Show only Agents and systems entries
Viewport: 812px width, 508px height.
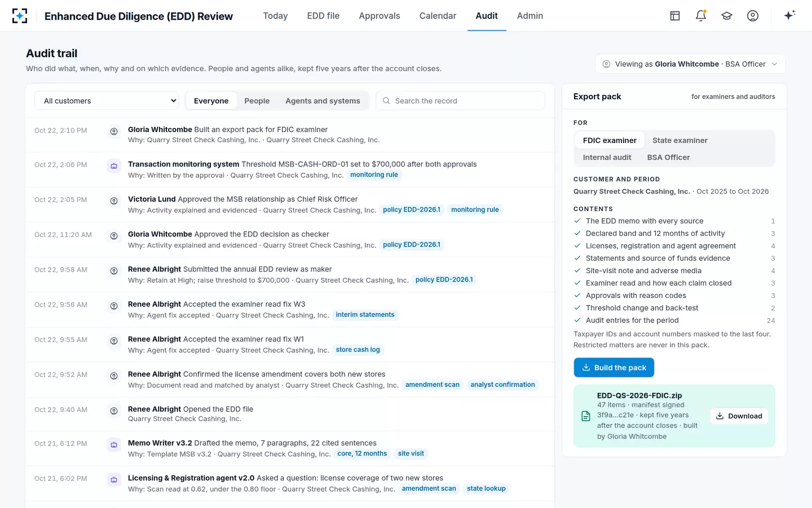(x=323, y=101)
